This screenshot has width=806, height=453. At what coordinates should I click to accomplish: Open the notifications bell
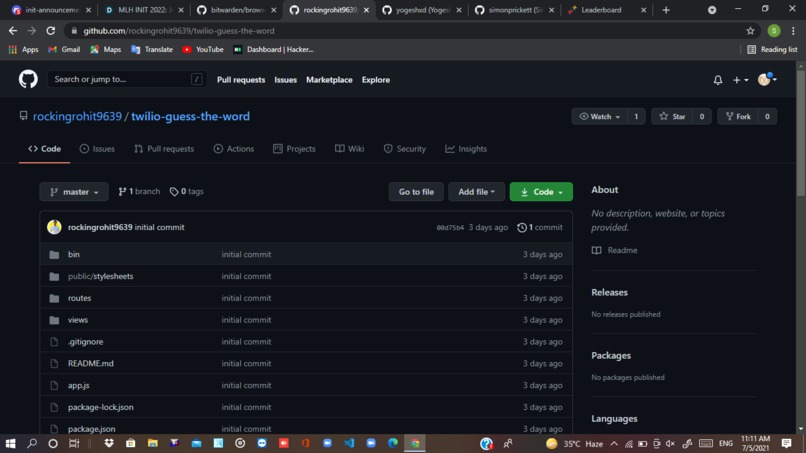718,80
